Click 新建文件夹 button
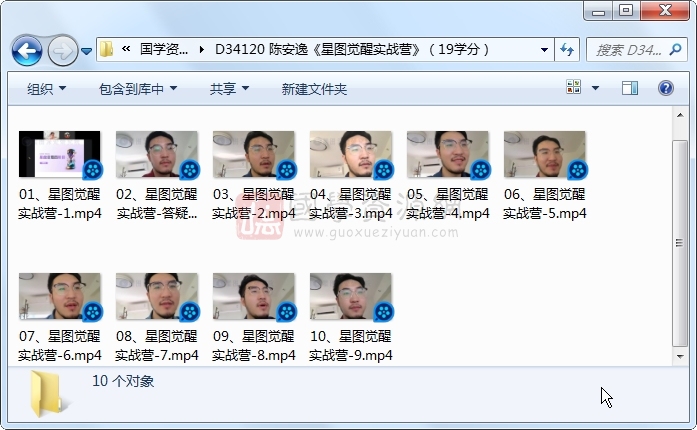697x430 pixels. [x=314, y=89]
